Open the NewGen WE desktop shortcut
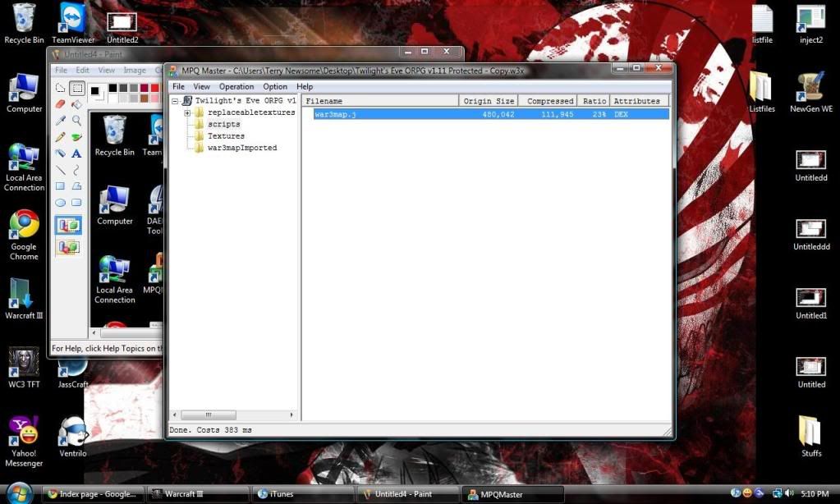This screenshot has width=840, height=504. (811, 92)
